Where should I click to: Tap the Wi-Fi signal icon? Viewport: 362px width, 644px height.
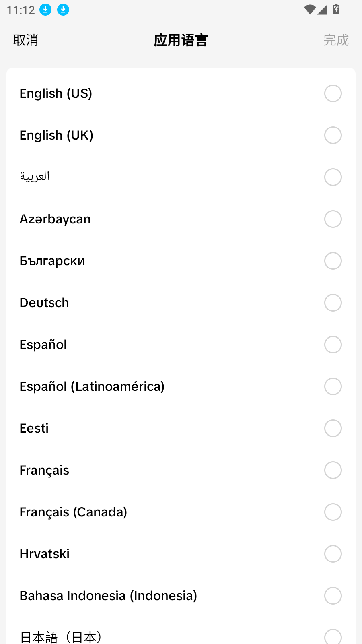(310, 10)
